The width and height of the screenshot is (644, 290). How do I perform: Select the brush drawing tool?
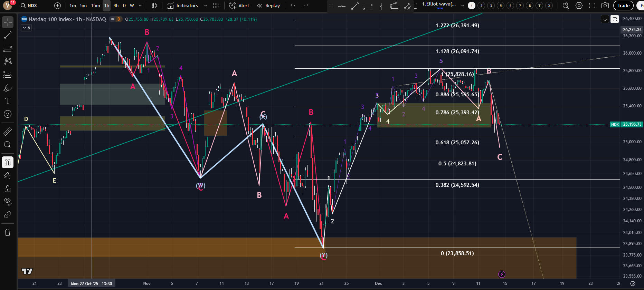(7, 88)
